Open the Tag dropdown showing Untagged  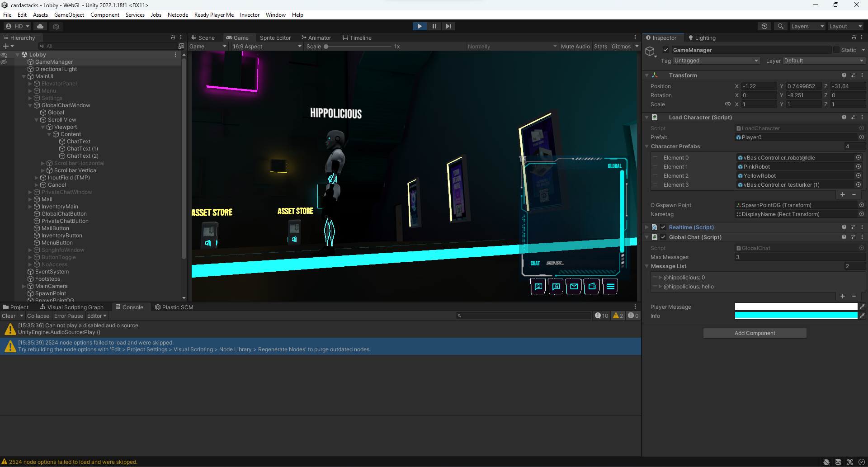pos(716,61)
